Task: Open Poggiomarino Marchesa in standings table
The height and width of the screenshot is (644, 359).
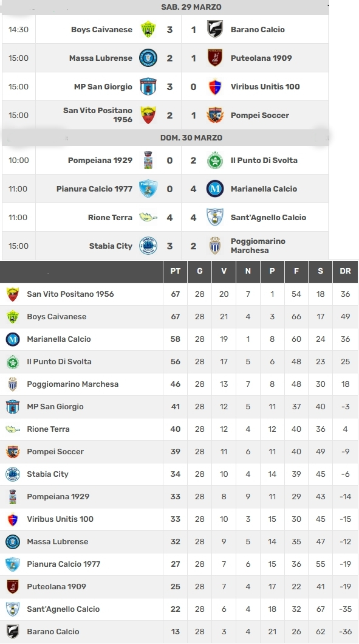Action: [x=73, y=384]
